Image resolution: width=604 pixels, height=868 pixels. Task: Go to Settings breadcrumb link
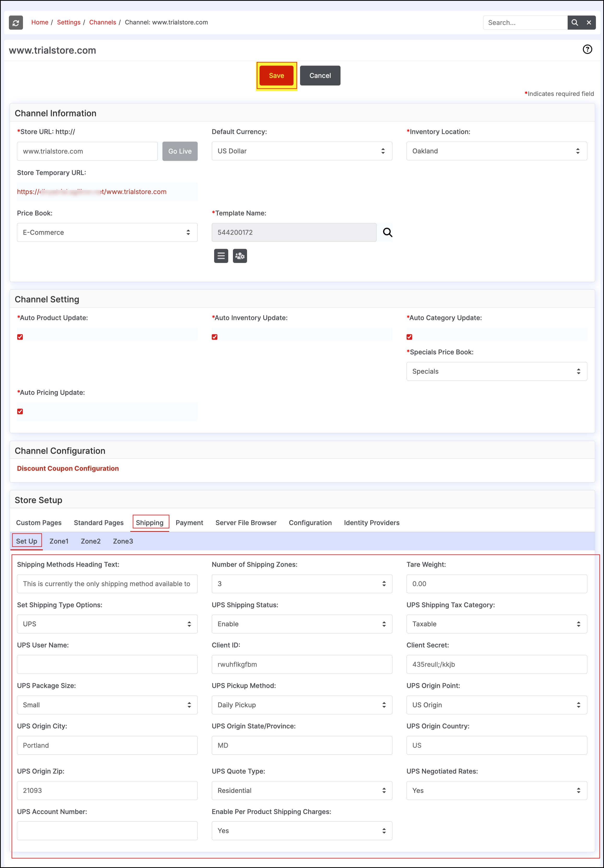point(68,22)
